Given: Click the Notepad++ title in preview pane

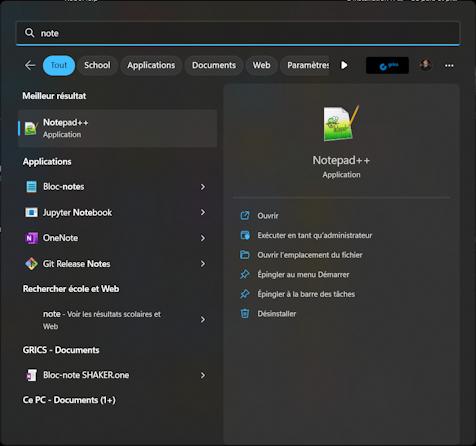Looking at the screenshot, I should click(x=341, y=160).
